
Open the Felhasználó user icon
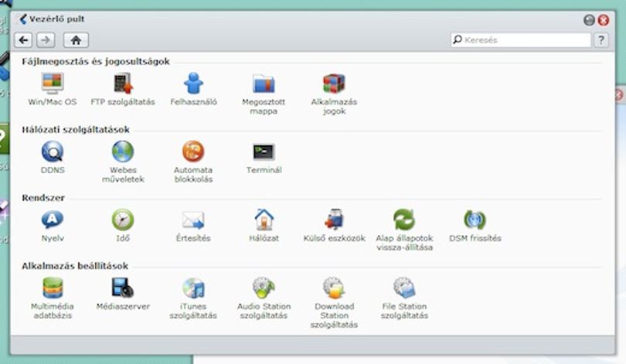pyautogui.click(x=193, y=83)
